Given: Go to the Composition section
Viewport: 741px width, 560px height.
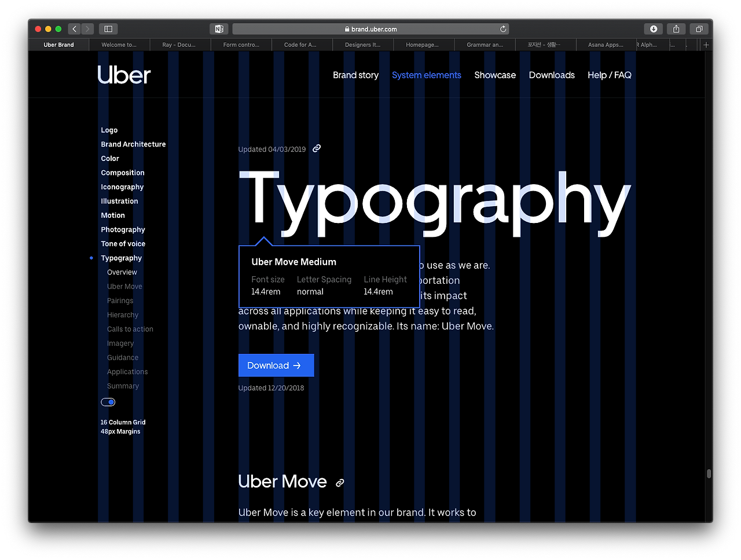Looking at the screenshot, I should click(123, 173).
